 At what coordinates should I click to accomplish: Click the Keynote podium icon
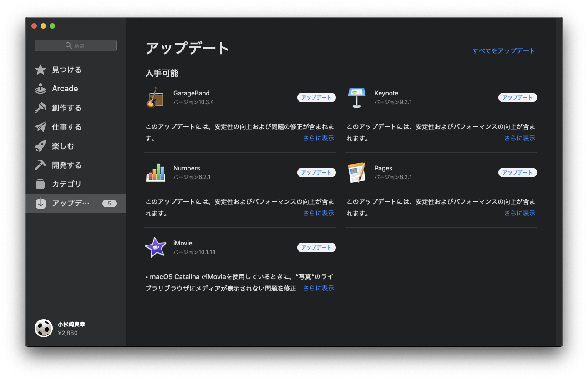coord(356,97)
